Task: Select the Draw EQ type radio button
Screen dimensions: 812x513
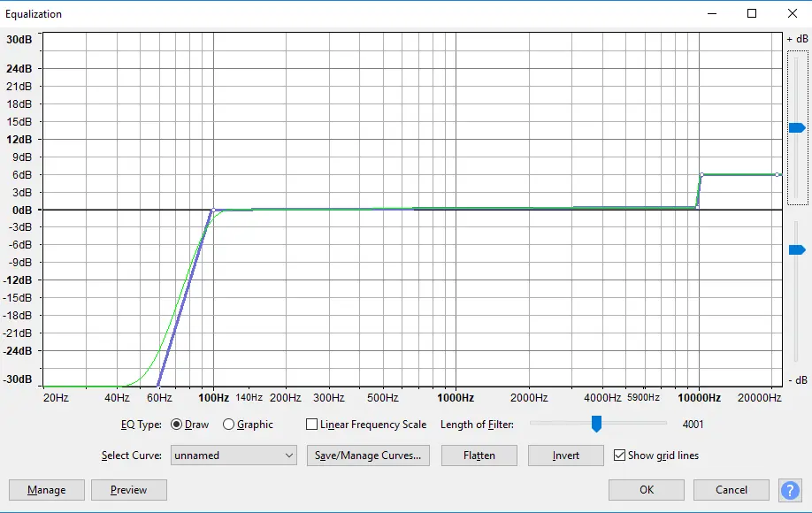Action: pyautogui.click(x=177, y=425)
